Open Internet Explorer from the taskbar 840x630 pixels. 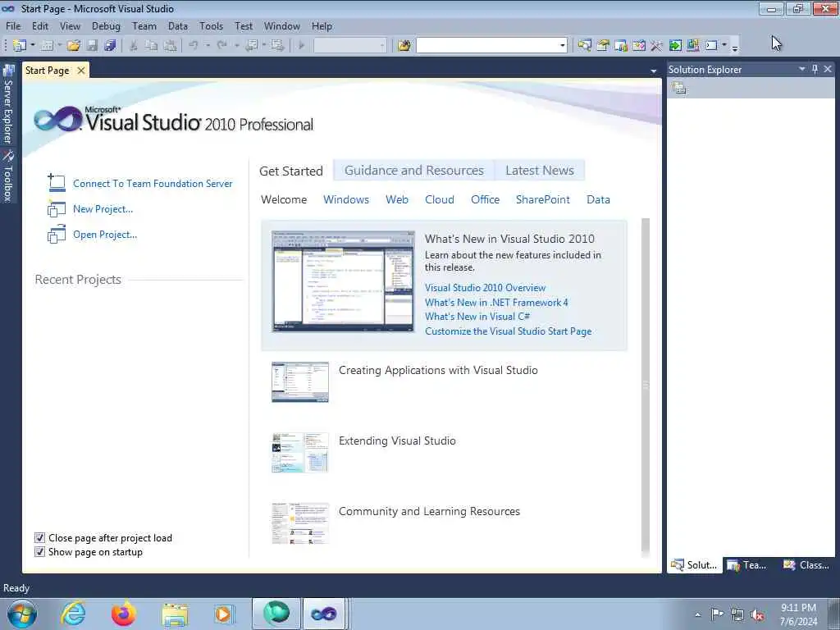[x=73, y=614]
